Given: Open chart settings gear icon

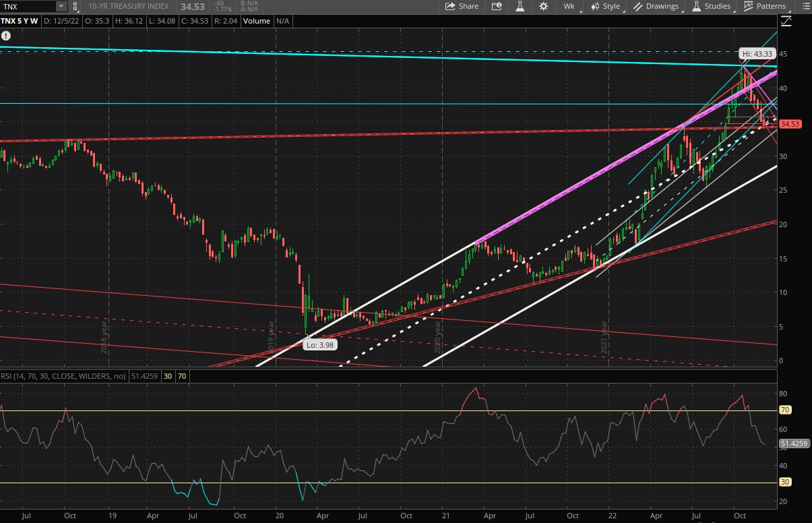Looking at the screenshot, I should pyautogui.click(x=544, y=6).
